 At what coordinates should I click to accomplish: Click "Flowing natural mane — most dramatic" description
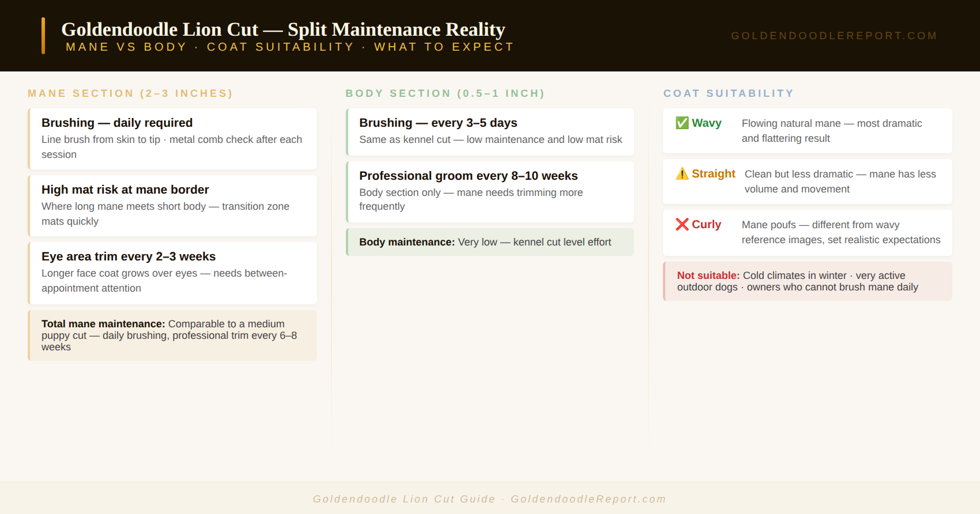pyautogui.click(x=832, y=131)
